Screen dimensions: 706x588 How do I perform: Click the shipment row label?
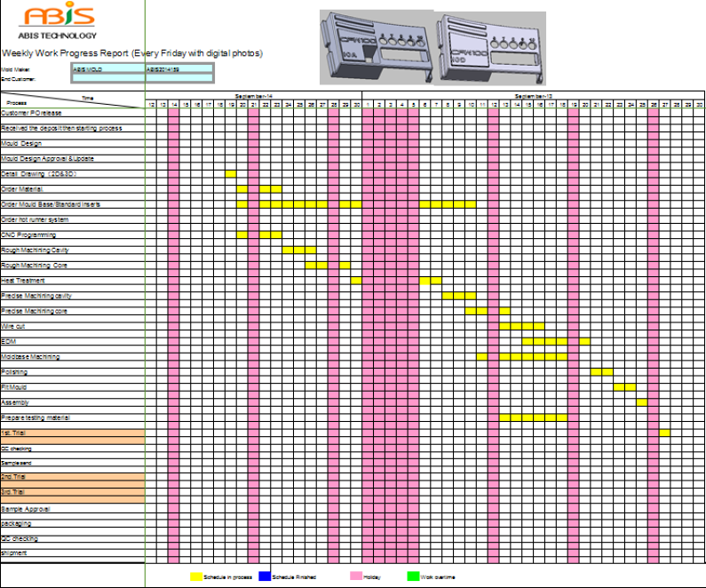click(15, 552)
